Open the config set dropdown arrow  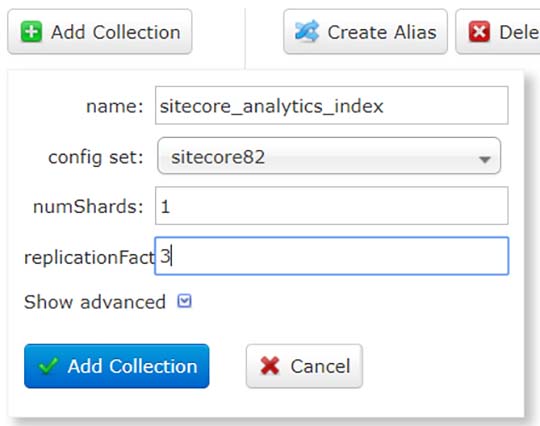pos(485,159)
